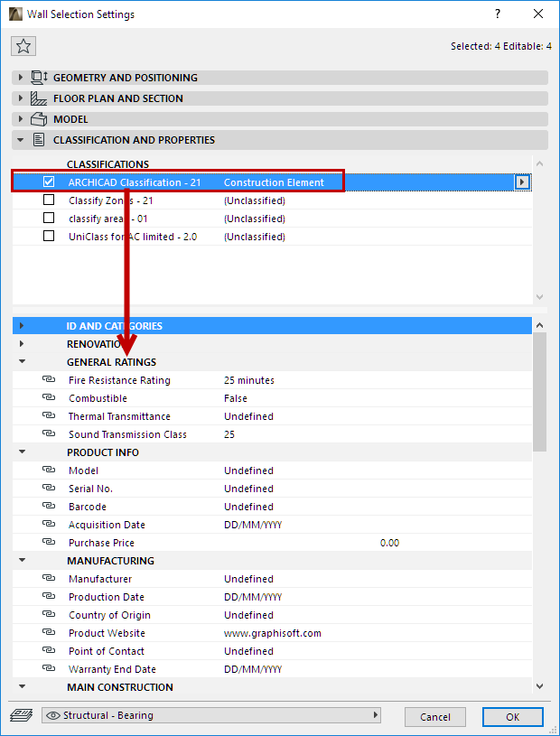Screen dimensions: 560x736
Task: Collapse the Main Construction group
Action: pos(22,686)
